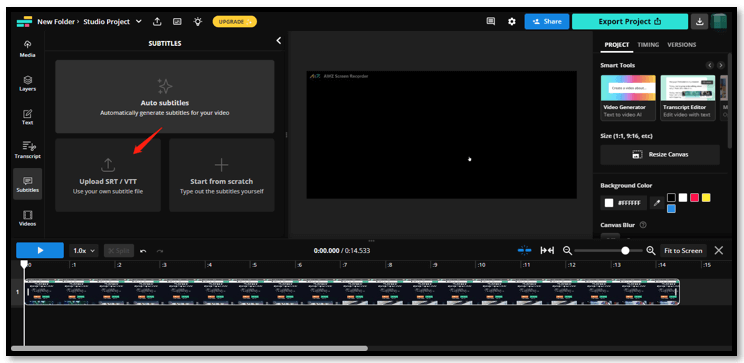
Task: Open the 1.0x playback speed dropdown
Action: point(85,251)
